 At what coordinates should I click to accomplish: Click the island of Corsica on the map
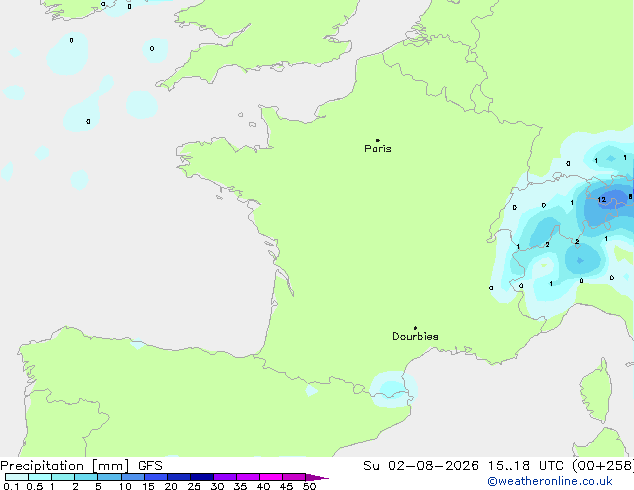tap(596, 392)
